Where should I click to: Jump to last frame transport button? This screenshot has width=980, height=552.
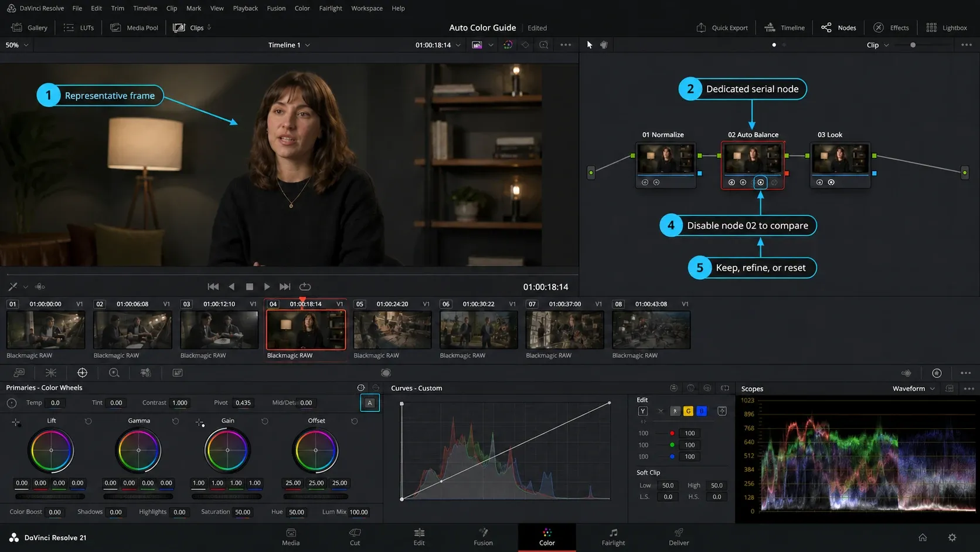[x=285, y=286]
